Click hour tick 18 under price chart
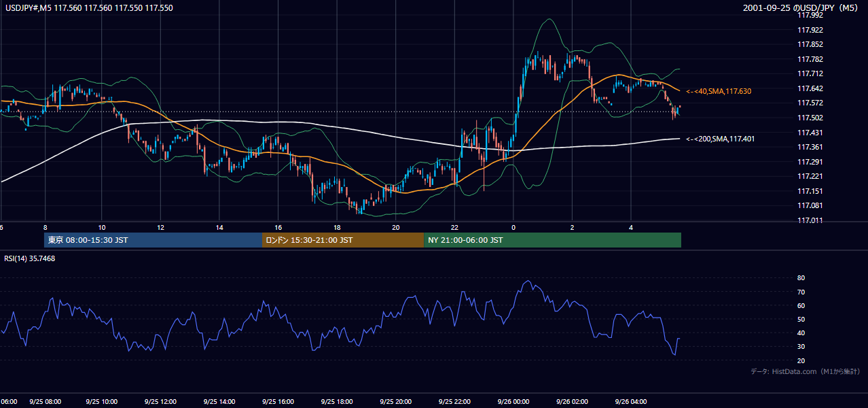The height and width of the screenshot is (408, 868). [337, 227]
